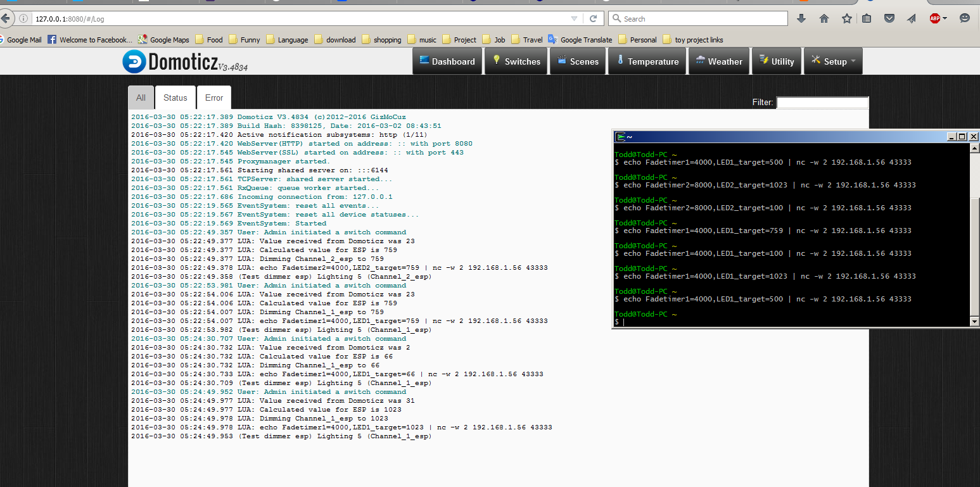
Task: Click the terminal window title bar icon
Action: (621, 136)
